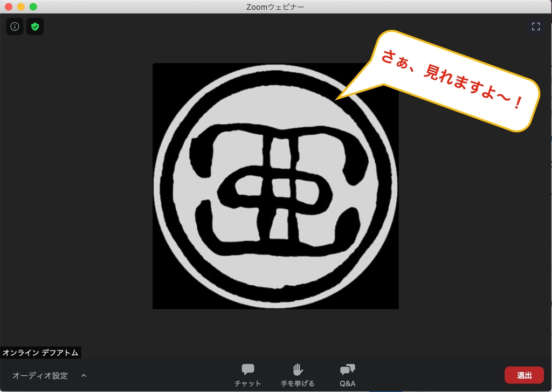Close the Zoom webinar window
Viewport: 552px width, 392px height.
tap(9, 6)
